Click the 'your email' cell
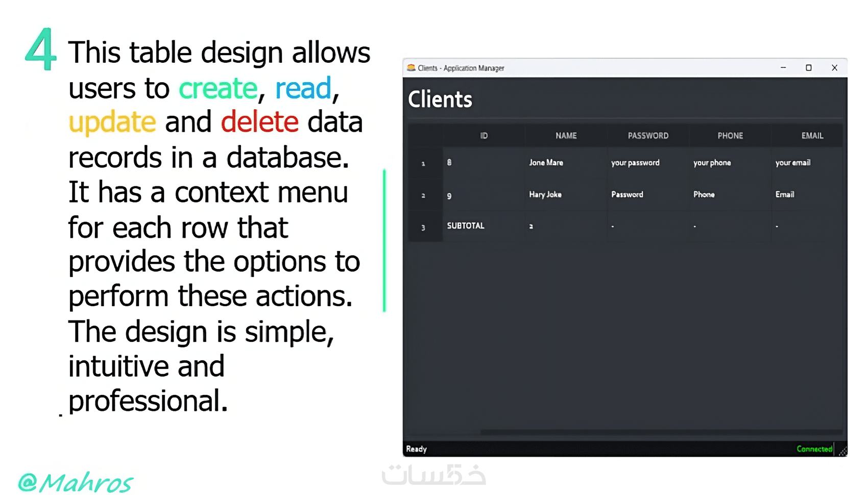This screenshot has height=495, width=868. coord(807,163)
